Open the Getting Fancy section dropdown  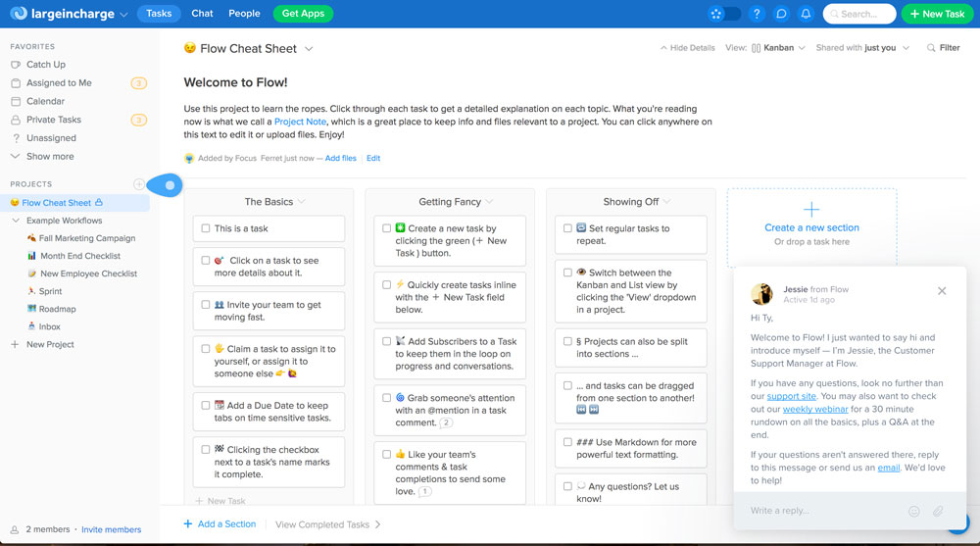click(x=489, y=202)
